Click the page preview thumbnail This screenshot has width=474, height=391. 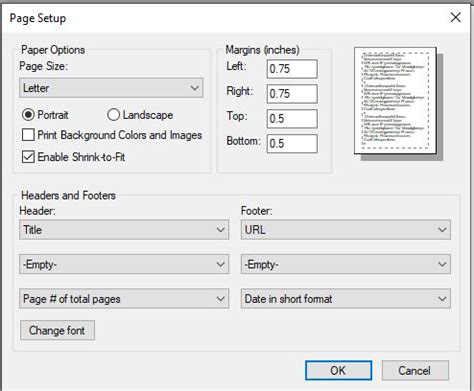(398, 103)
